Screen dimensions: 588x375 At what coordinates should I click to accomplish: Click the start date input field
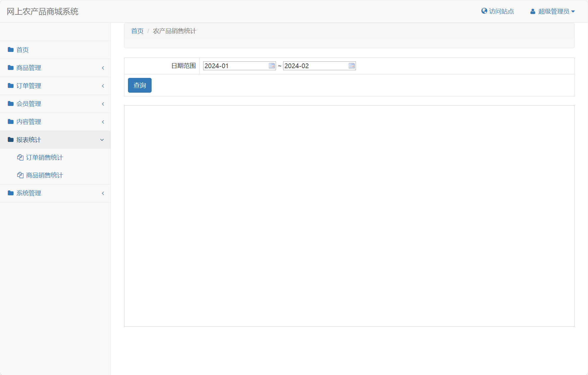pos(233,66)
